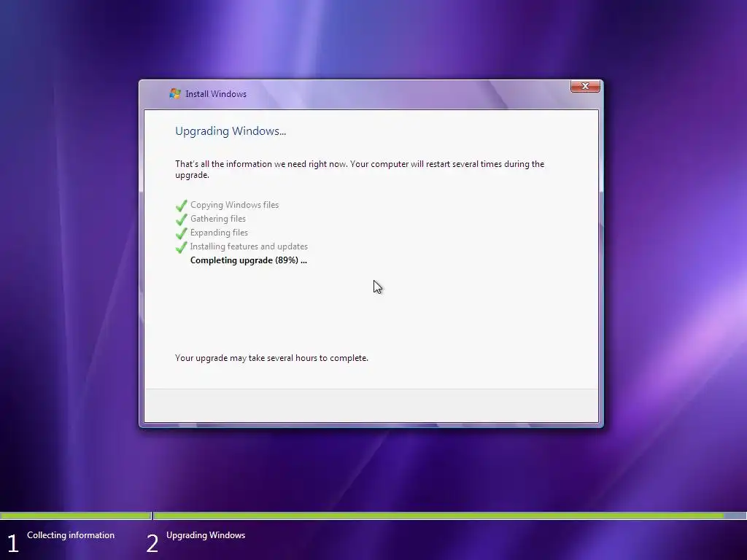Click the 'Copying Windows files' step text
Screen dimensions: 747x560
234,205
